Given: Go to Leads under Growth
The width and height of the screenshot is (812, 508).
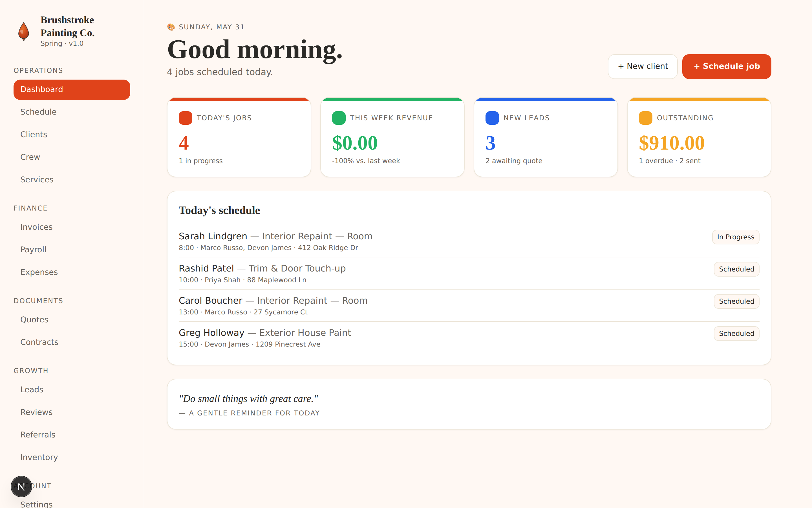Looking at the screenshot, I should click(x=72, y=389).
